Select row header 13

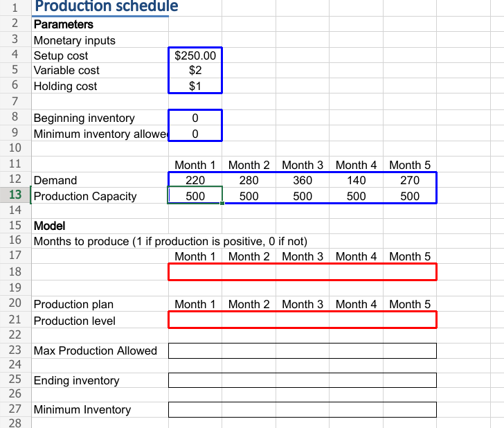tap(15, 195)
